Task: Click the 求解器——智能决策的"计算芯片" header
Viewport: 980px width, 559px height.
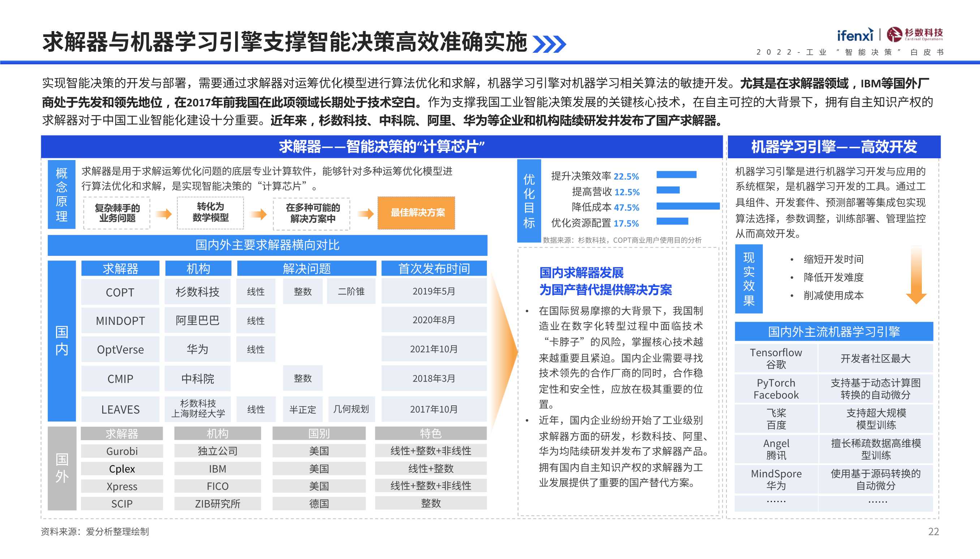Action: pos(382,147)
